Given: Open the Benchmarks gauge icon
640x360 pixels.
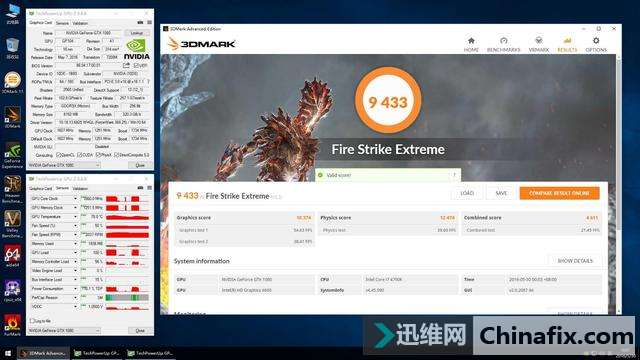Looking at the screenshot, I should tap(503, 44).
